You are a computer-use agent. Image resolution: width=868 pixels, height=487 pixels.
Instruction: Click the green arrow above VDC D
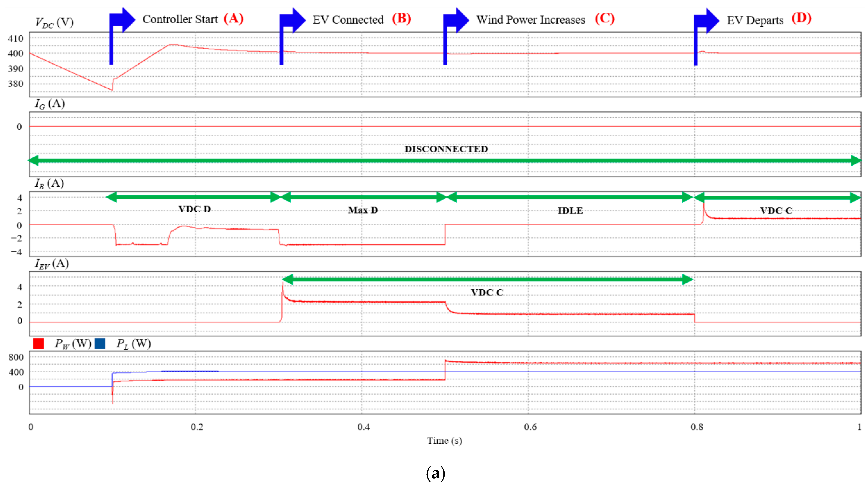194,197
